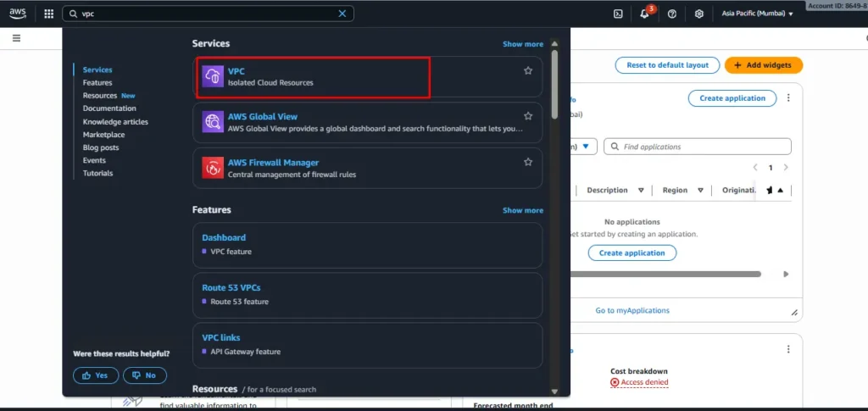The image size is (868, 411).
Task: Select Tutorials in the search filter list
Action: (98, 173)
